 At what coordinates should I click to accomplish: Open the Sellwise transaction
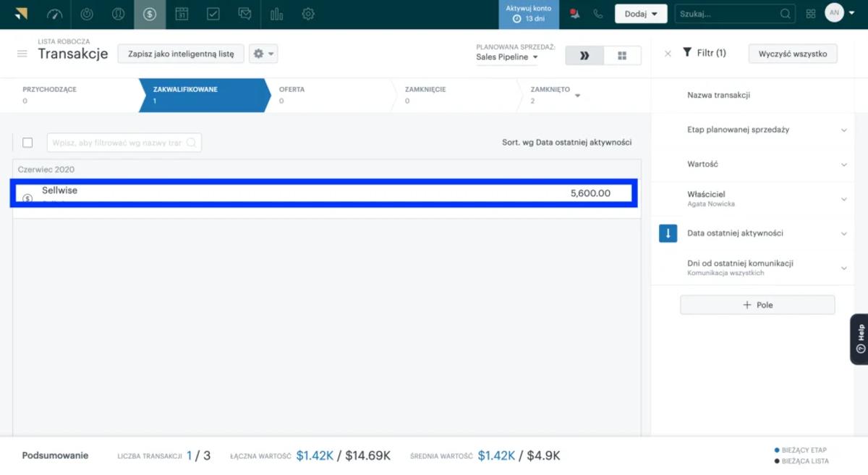(59, 190)
